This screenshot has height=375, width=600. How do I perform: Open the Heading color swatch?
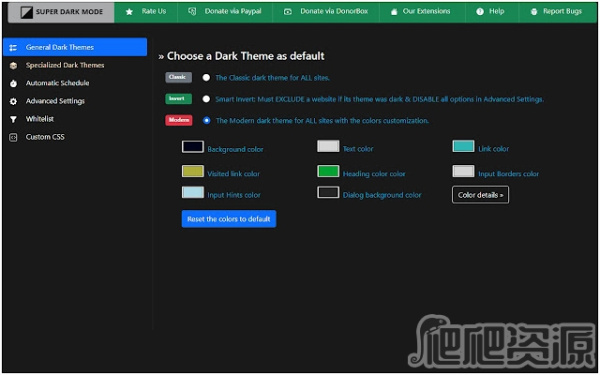pos(328,171)
